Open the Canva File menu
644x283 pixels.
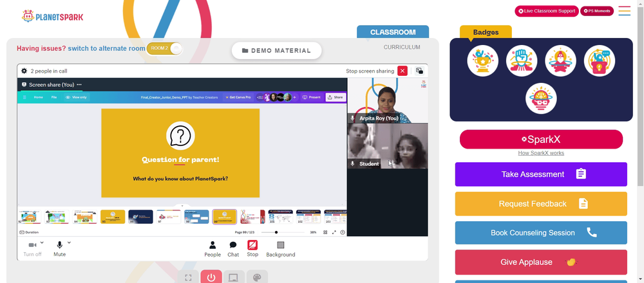coord(54,97)
